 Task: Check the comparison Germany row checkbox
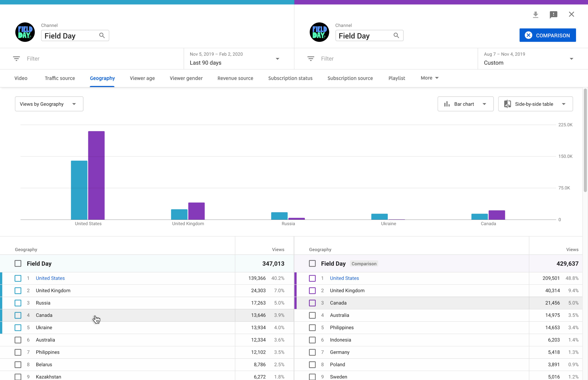pyautogui.click(x=312, y=352)
